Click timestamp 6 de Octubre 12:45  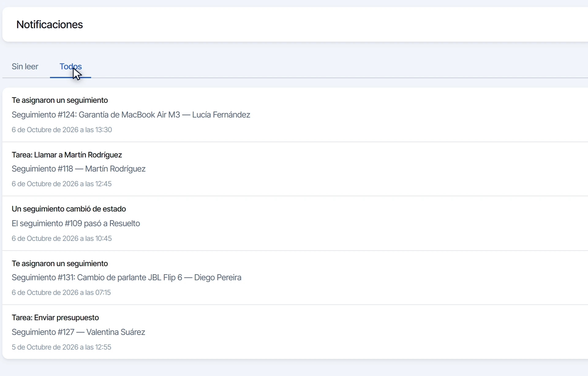[x=62, y=184]
